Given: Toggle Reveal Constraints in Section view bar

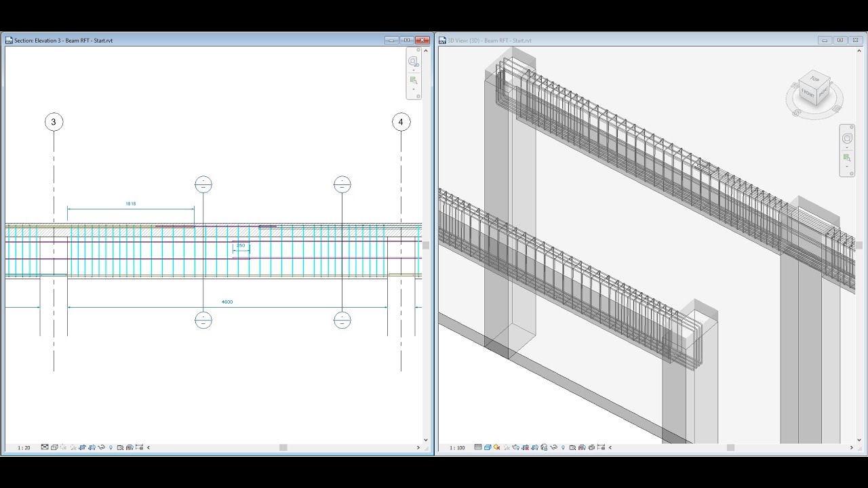Looking at the screenshot, I should point(139,447).
